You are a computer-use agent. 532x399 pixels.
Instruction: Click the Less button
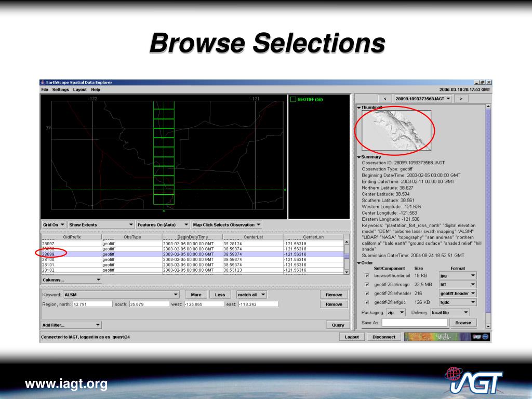pos(220,295)
